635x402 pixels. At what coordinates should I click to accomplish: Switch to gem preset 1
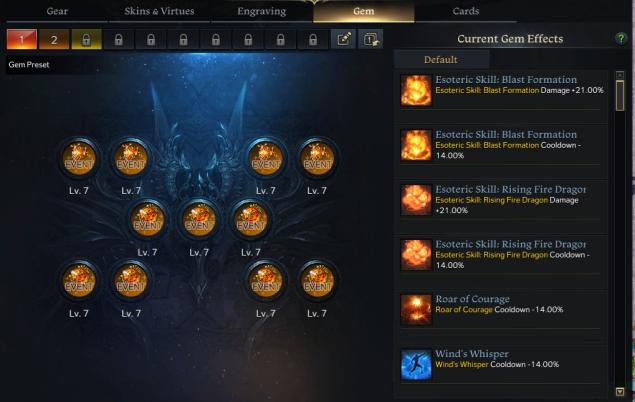(x=22, y=39)
